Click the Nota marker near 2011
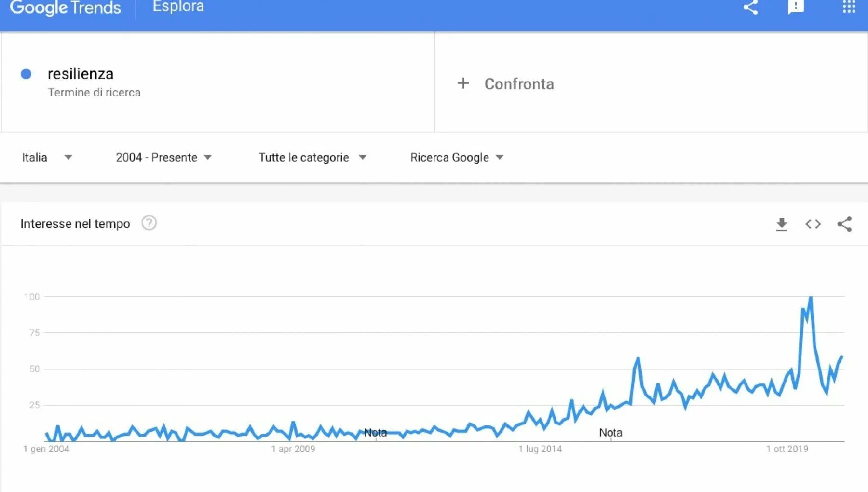The image size is (868, 492). pos(375,433)
